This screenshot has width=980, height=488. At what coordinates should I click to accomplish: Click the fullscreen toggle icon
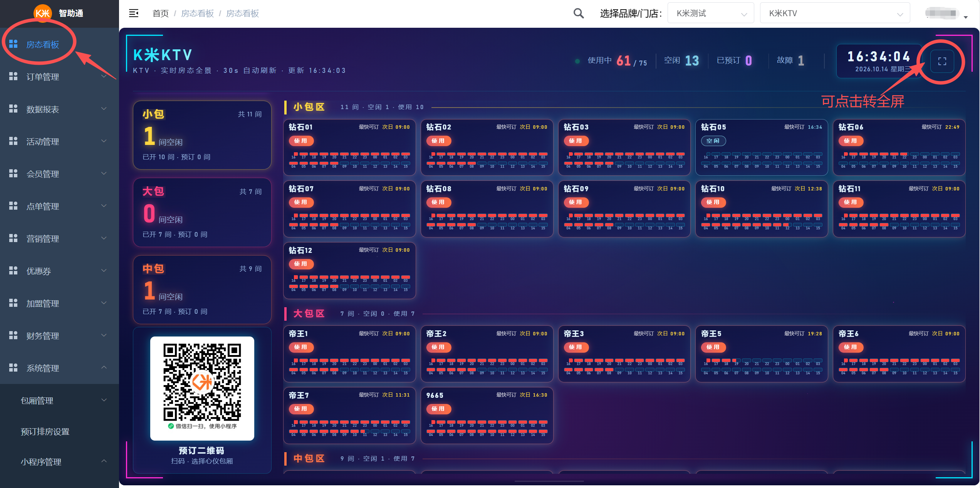(x=942, y=61)
